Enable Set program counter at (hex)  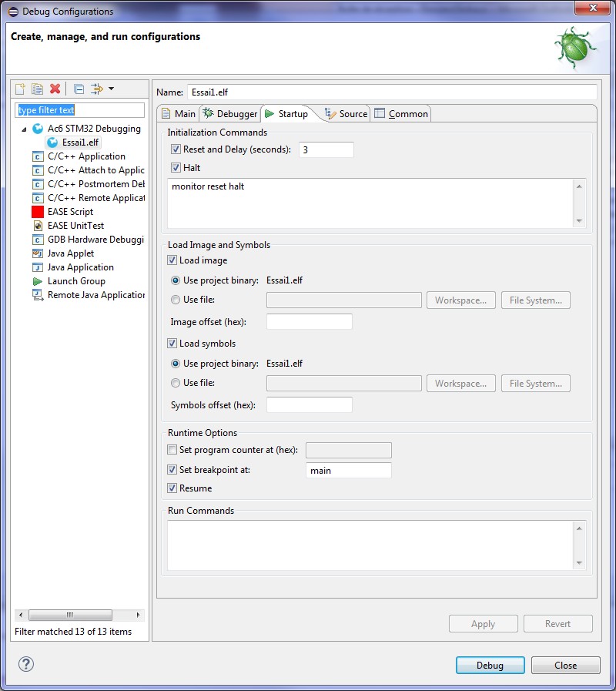click(x=172, y=450)
